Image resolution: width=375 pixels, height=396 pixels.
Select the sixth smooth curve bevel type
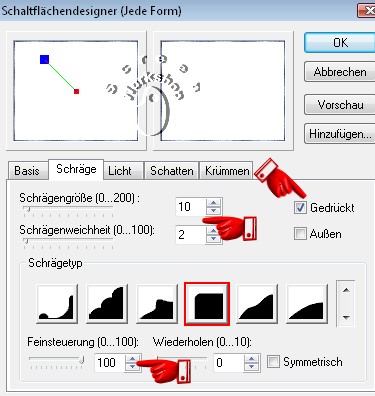pos(307,304)
